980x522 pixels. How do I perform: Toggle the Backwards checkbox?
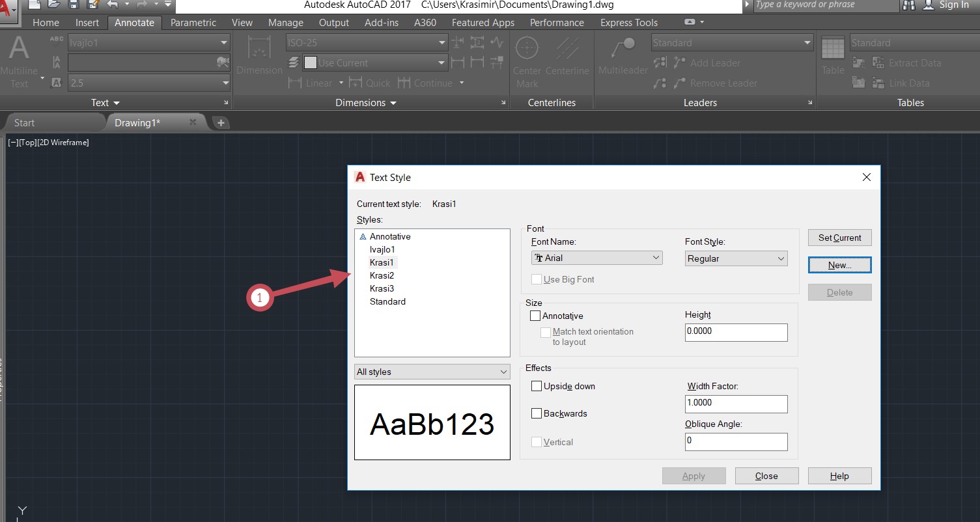(537, 413)
